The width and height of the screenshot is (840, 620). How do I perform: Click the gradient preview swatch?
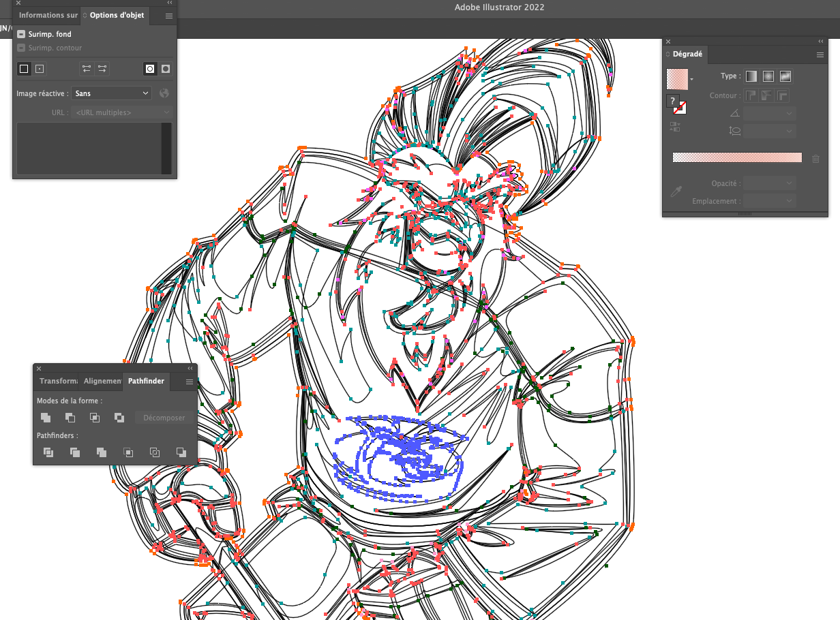click(x=677, y=80)
